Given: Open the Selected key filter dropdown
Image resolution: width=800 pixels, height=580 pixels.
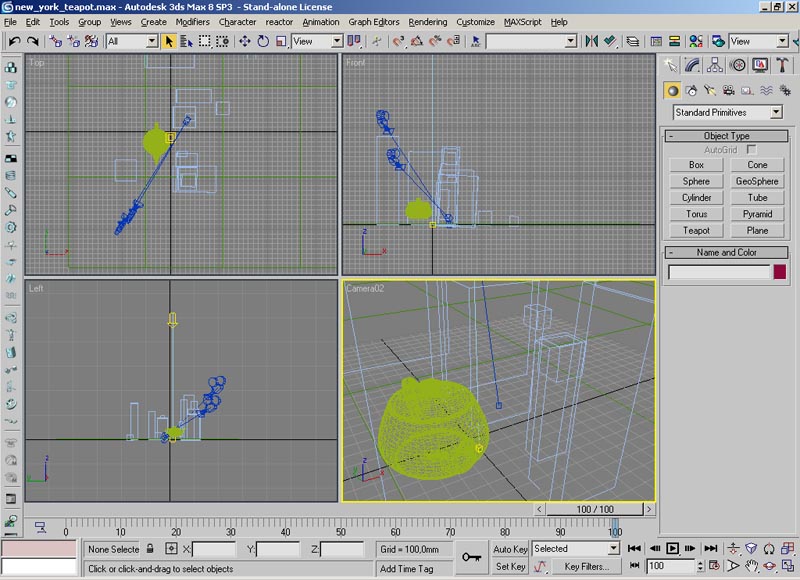Looking at the screenshot, I should tap(613, 549).
